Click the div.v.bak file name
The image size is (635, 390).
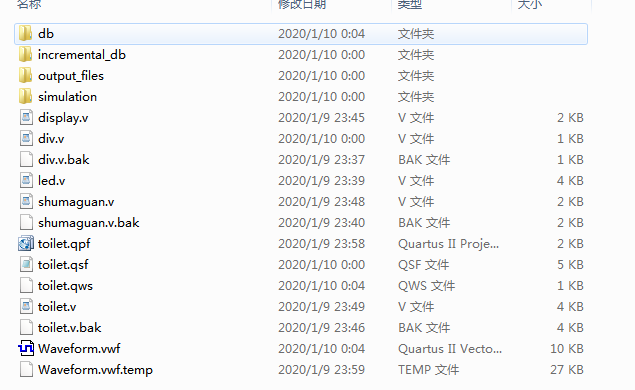pyautogui.click(x=64, y=160)
